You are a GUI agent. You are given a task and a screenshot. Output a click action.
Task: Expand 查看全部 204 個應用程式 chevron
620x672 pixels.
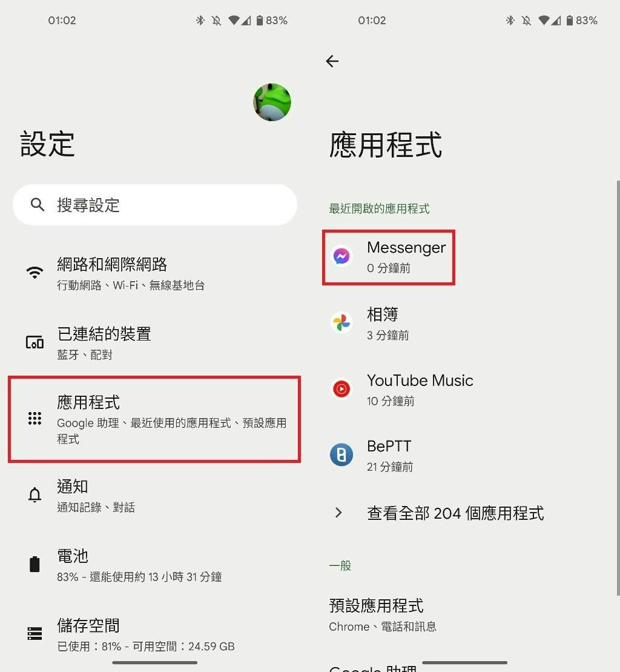[x=338, y=513]
